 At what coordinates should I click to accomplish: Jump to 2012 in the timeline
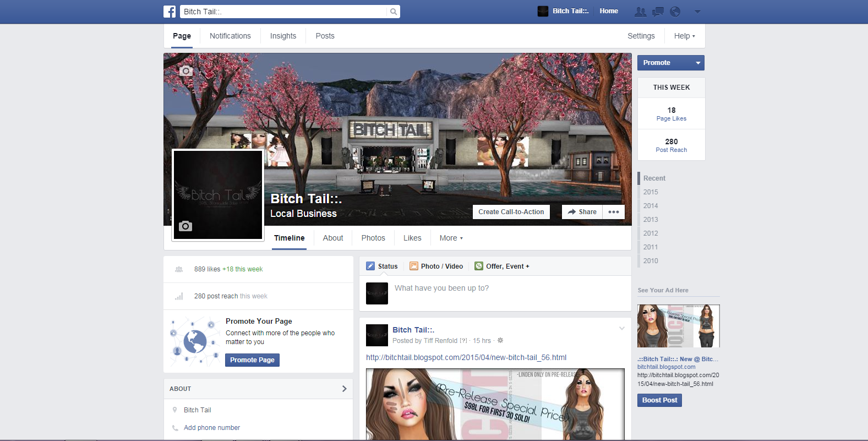651,233
